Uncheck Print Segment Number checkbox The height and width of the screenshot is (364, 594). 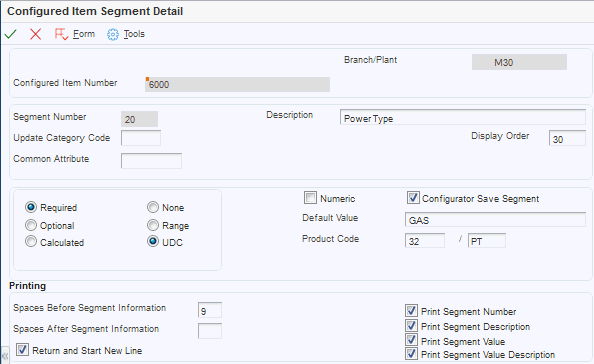pos(411,311)
